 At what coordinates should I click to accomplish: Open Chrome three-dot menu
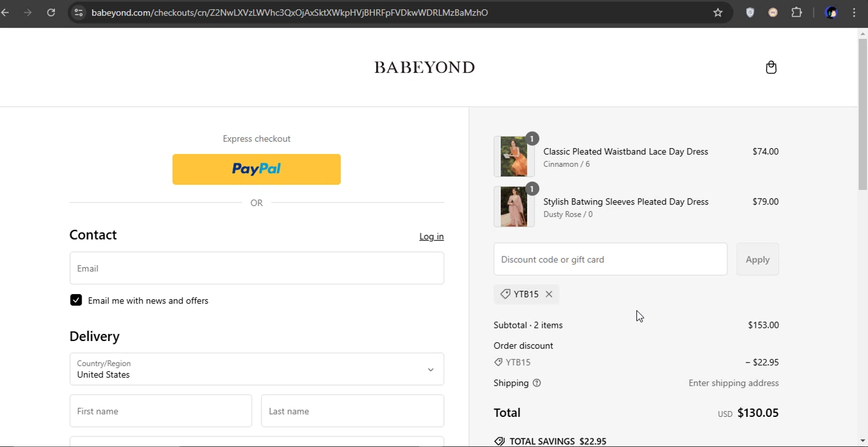click(x=854, y=12)
